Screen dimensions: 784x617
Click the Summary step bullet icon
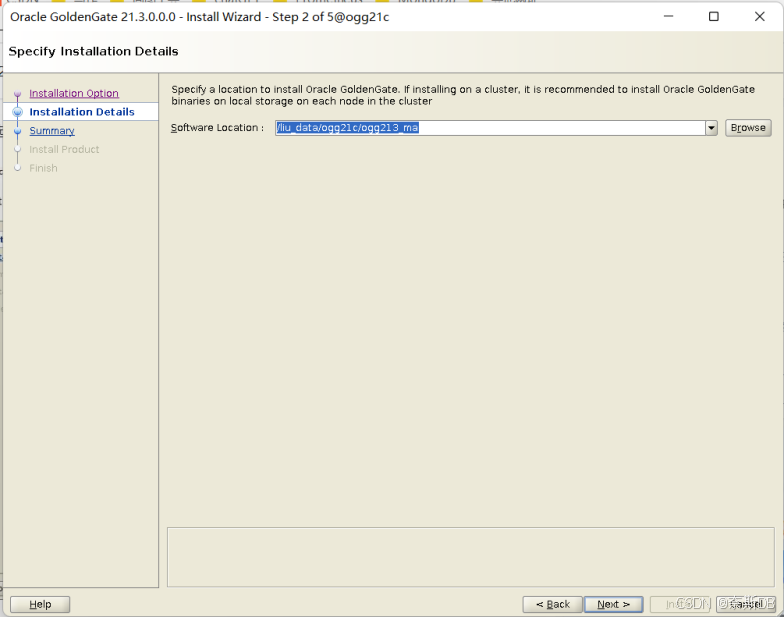pyautogui.click(x=18, y=131)
